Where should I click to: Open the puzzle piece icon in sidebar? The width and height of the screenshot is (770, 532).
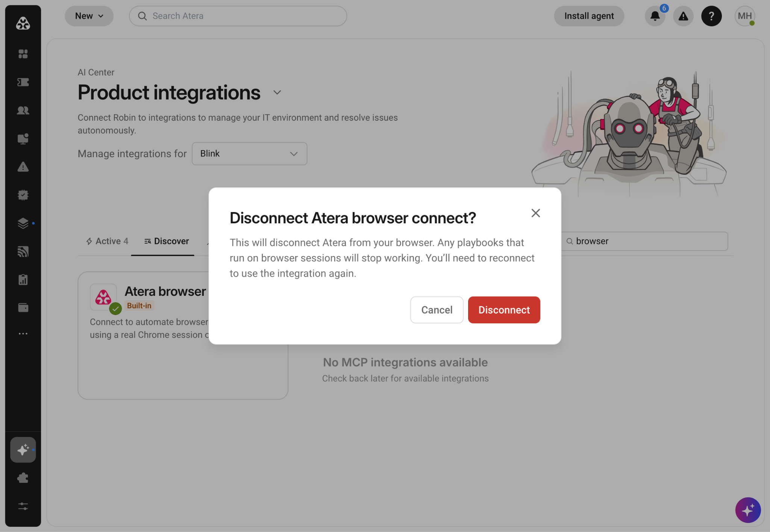(x=23, y=478)
